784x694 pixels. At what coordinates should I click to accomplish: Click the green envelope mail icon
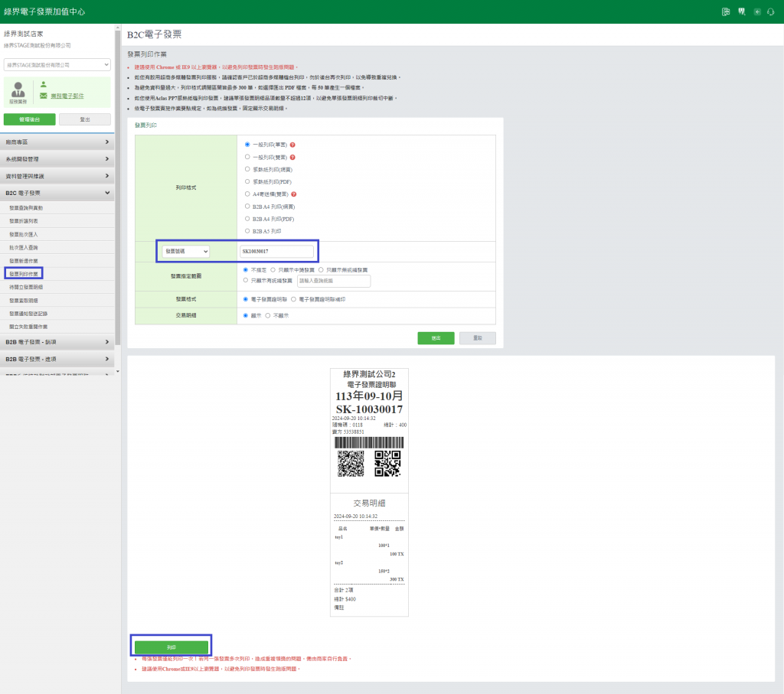click(44, 96)
